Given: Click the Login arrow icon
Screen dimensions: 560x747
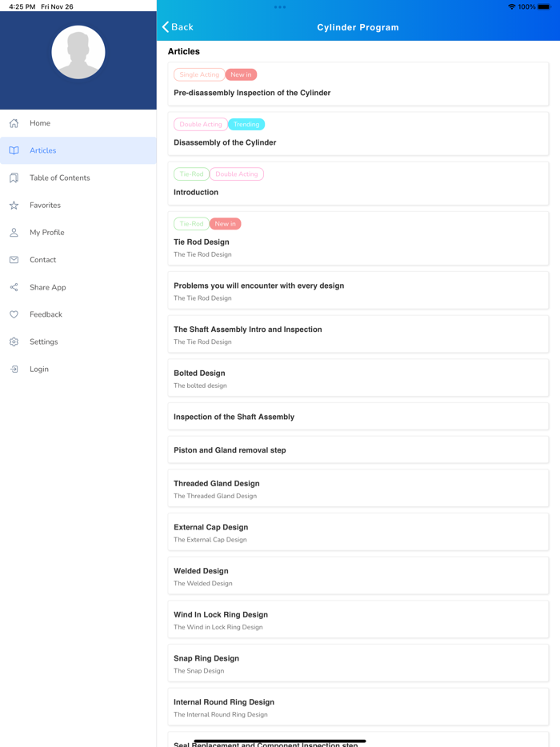Looking at the screenshot, I should [14, 370].
